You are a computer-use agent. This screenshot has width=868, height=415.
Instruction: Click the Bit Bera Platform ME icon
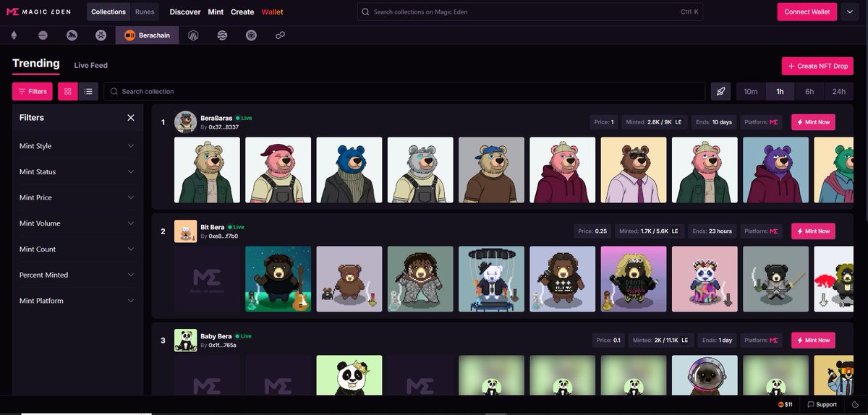(x=774, y=231)
